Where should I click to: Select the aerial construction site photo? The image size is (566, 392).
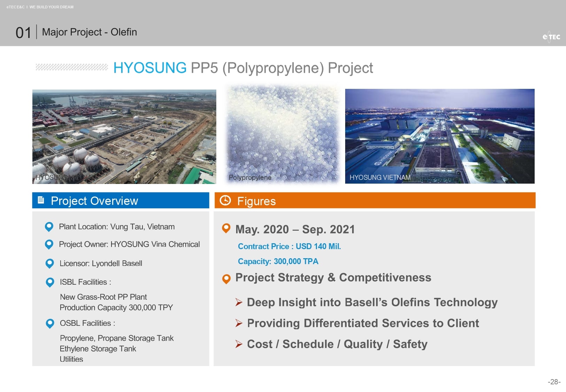124,137
